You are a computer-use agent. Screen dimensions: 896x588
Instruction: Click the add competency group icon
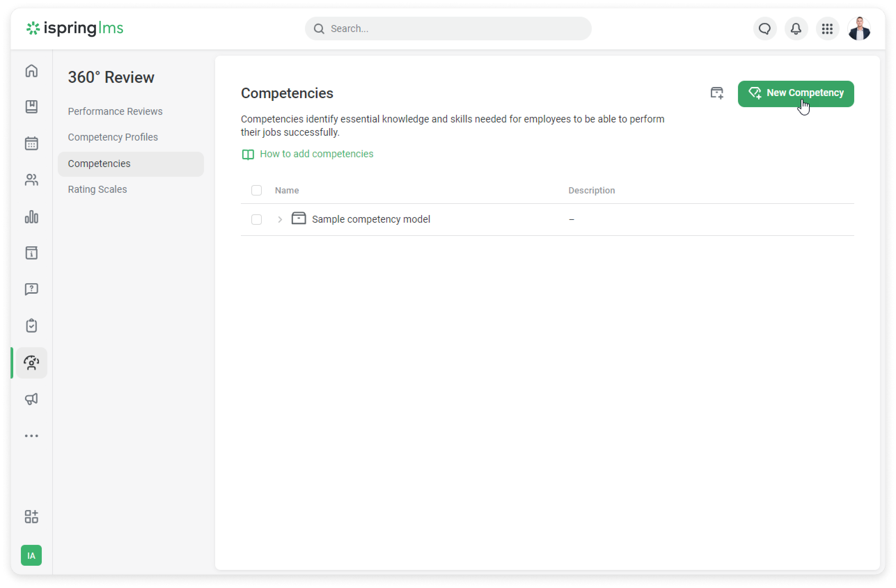coord(716,93)
